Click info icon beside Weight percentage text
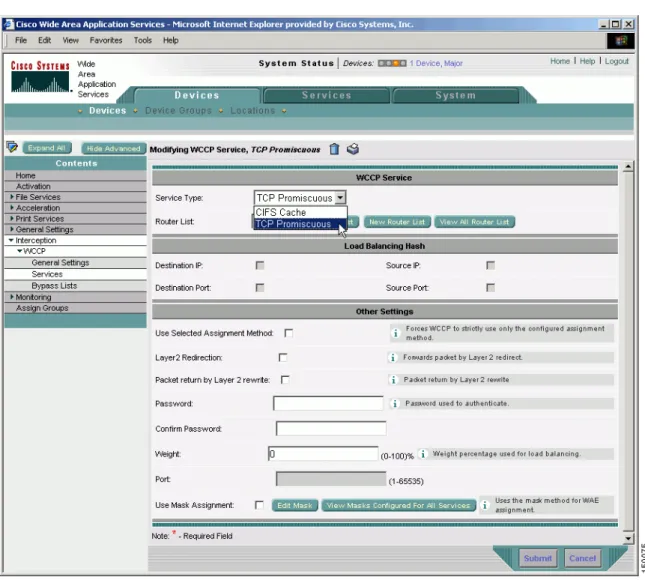Viewport: 645px width, 580px height. 422,454
